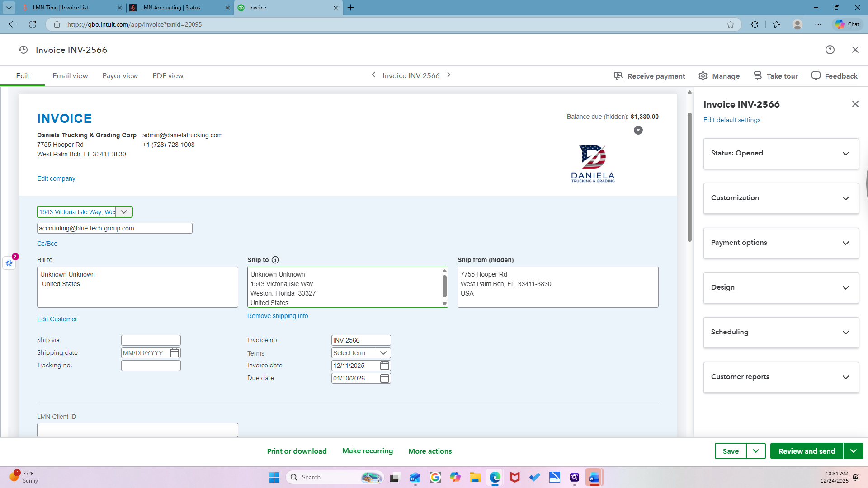Open the help question mark icon

830,50
